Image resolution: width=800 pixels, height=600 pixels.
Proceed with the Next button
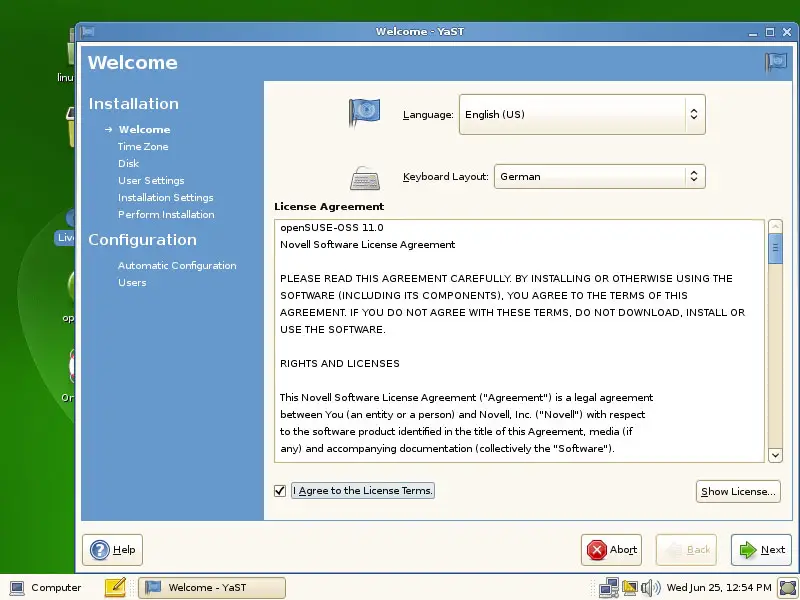pos(761,549)
